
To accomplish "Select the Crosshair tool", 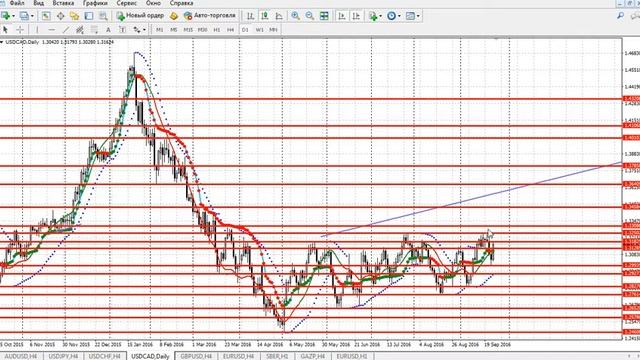I will 20,29.
